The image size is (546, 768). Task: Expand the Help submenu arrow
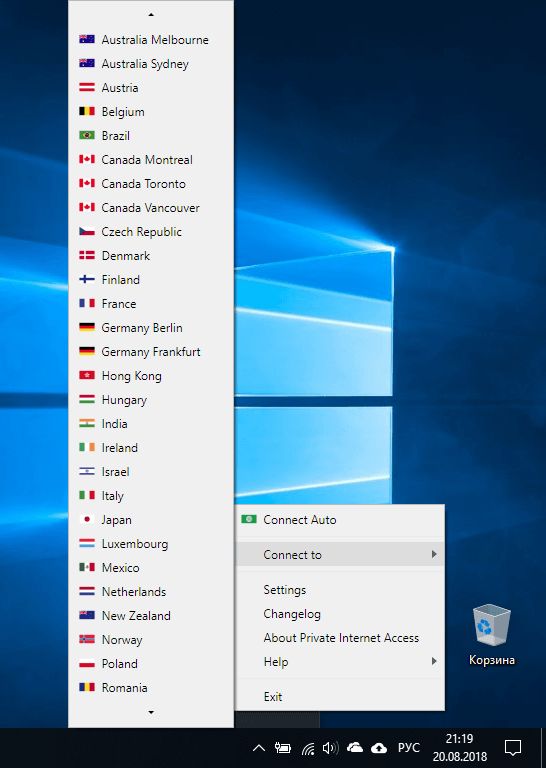(434, 661)
